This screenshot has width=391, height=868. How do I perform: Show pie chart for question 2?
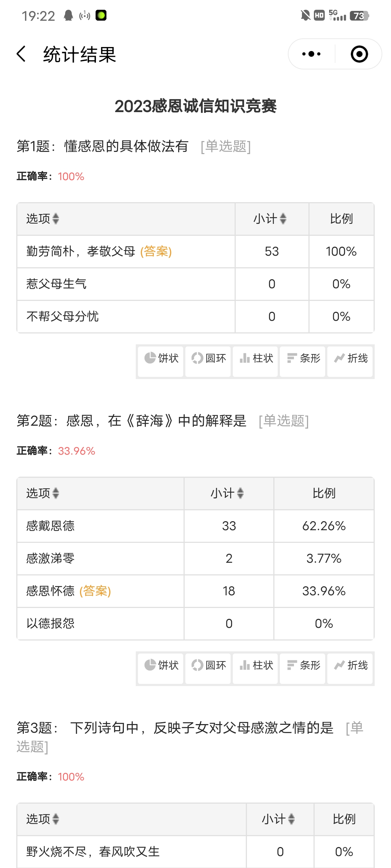pyautogui.click(x=161, y=665)
